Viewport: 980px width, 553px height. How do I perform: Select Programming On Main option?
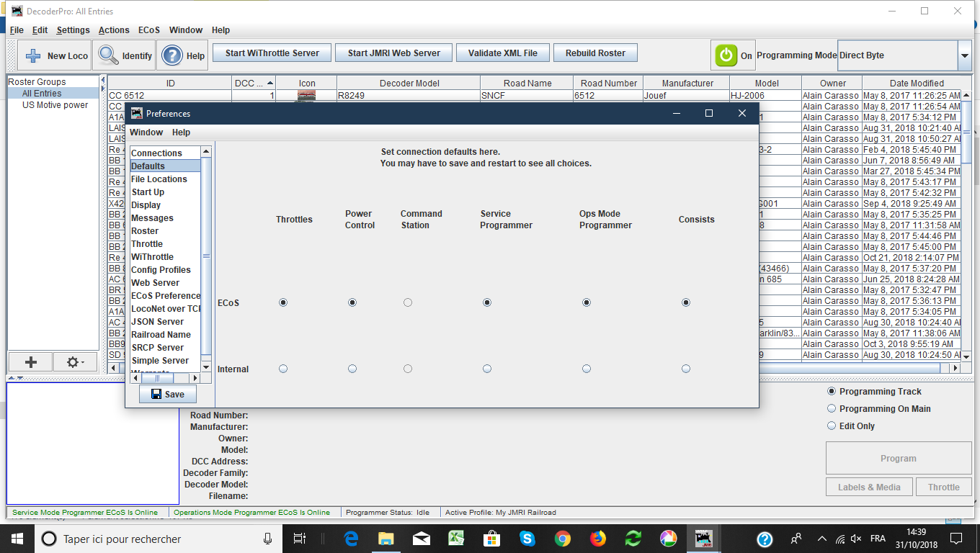(879, 409)
